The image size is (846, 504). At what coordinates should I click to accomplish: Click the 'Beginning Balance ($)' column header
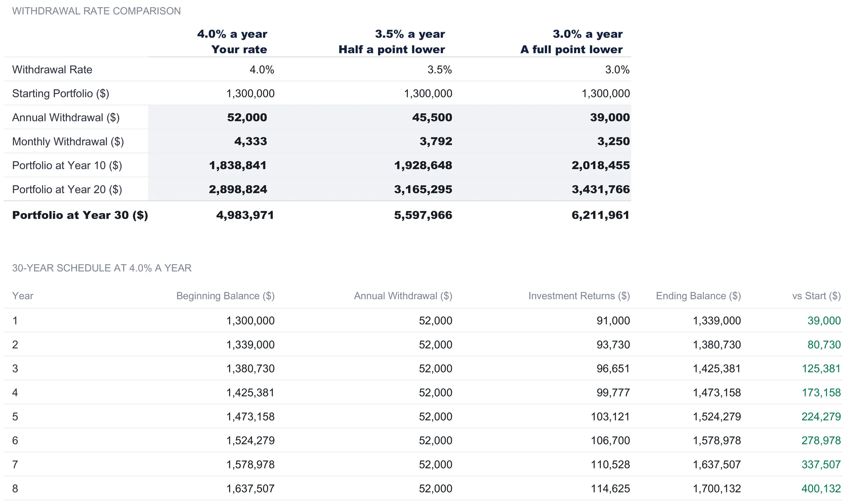[225, 296]
